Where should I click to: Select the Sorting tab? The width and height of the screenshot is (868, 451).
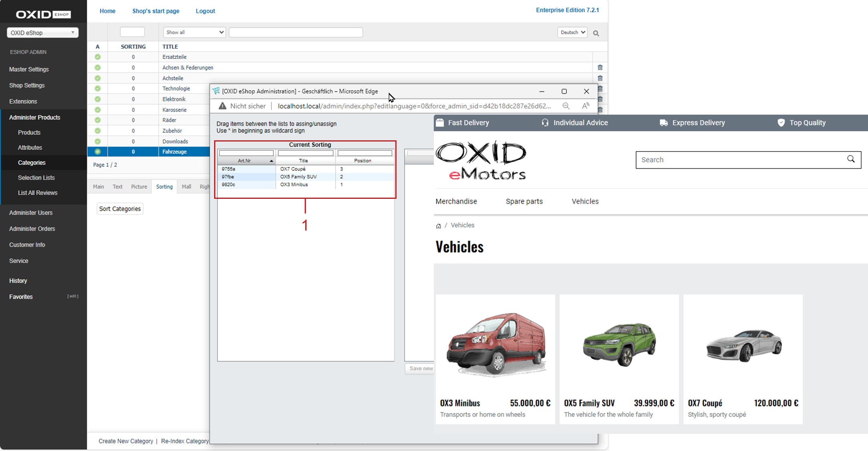(x=164, y=187)
